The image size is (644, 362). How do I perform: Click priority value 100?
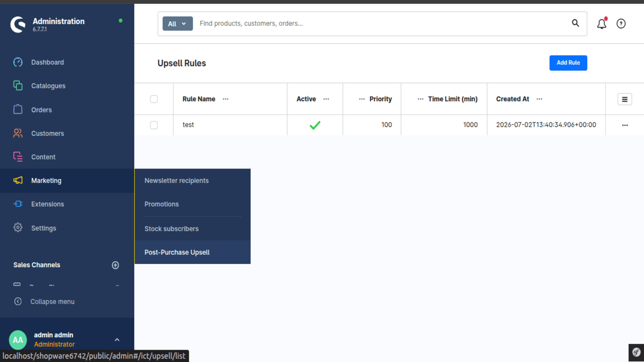point(386,125)
